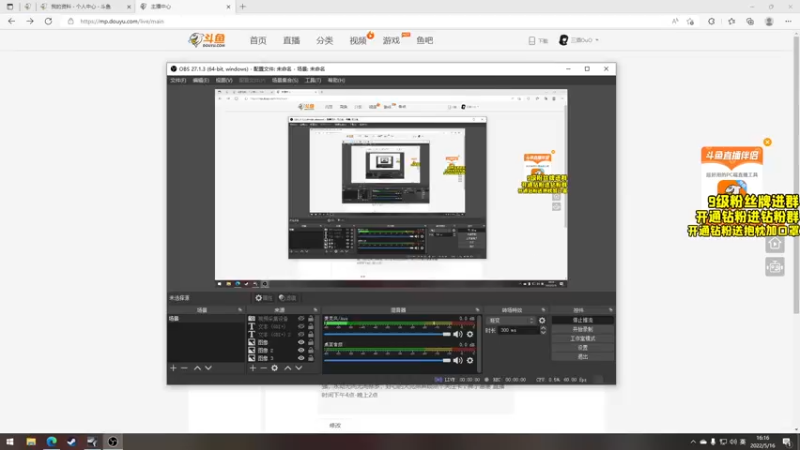Open Windows Start menu
800x450 pixels.
10,441
